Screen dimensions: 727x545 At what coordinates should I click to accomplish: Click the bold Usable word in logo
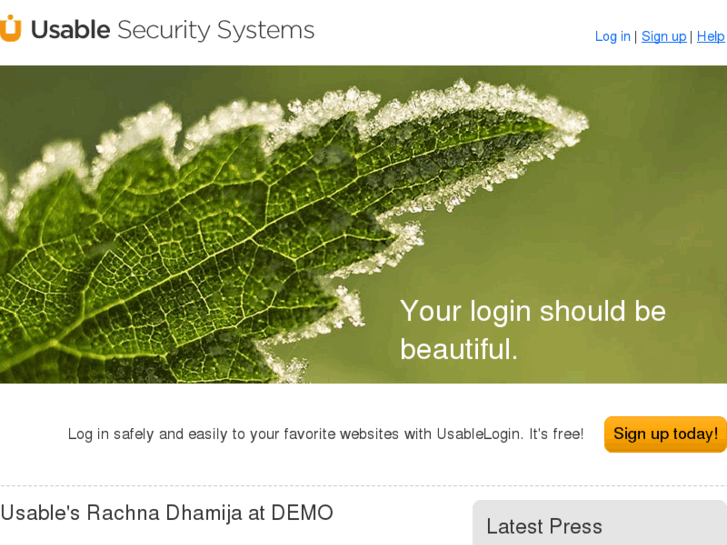coord(70,30)
